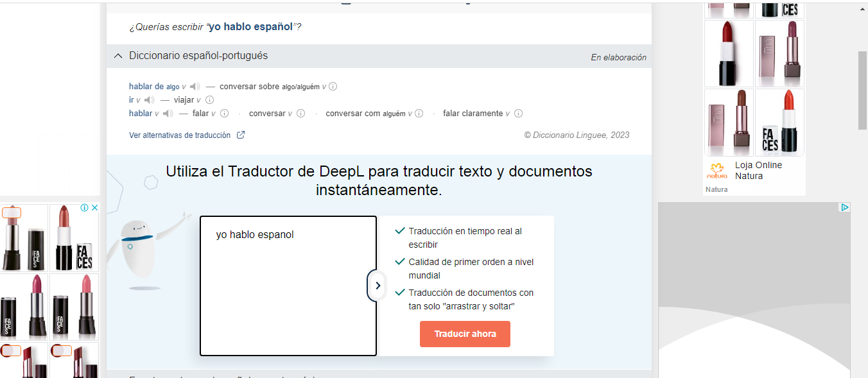The width and height of the screenshot is (868, 378).
Task: Click '© Diccionario Linguee, 2023' text
Action: (577, 135)
